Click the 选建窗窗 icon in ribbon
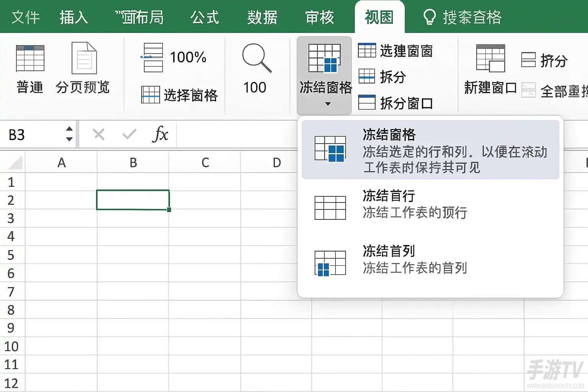This screenshot has width=588, height=392. tap(367, 50)
